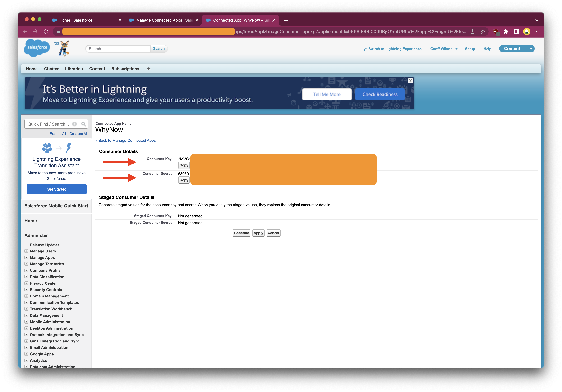Reload the current page
562x392 pixels.
click(x=46, y=32)
